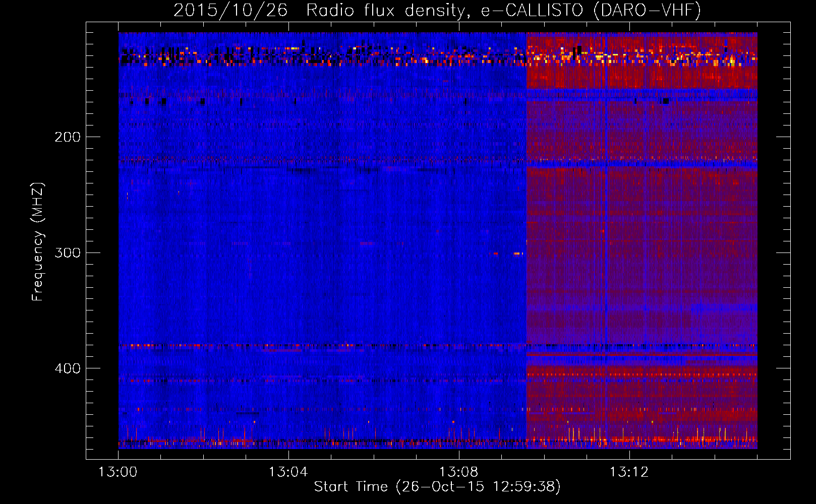Select the 300 MHz frequency tick label
Viewport: 816px width, 504px height.
click(68, 253)
